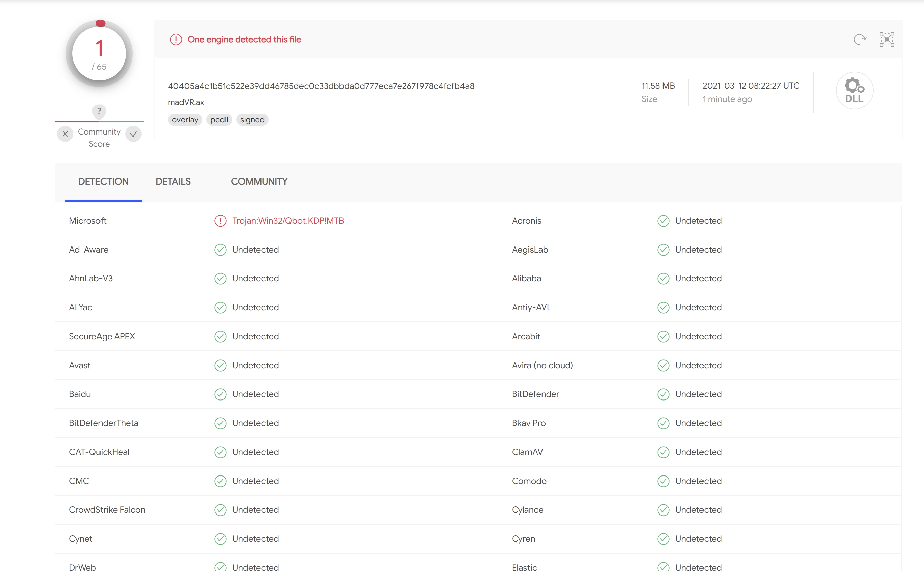Click the Ad-Aware undetected check icon
Viewport: 924px width, 571px height.
[x=220, y=250]
